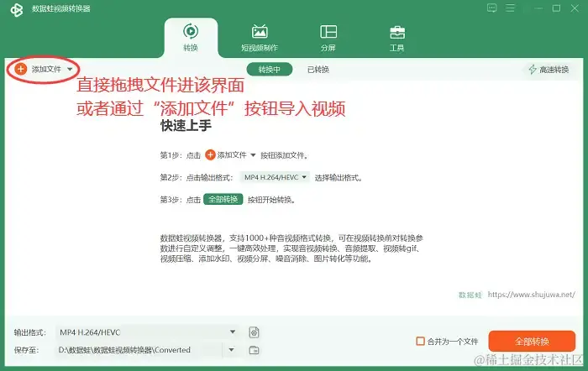588x371 pixels.
Task: Click the lightning bolt icon near 高速转换
Action: point(532,70)
